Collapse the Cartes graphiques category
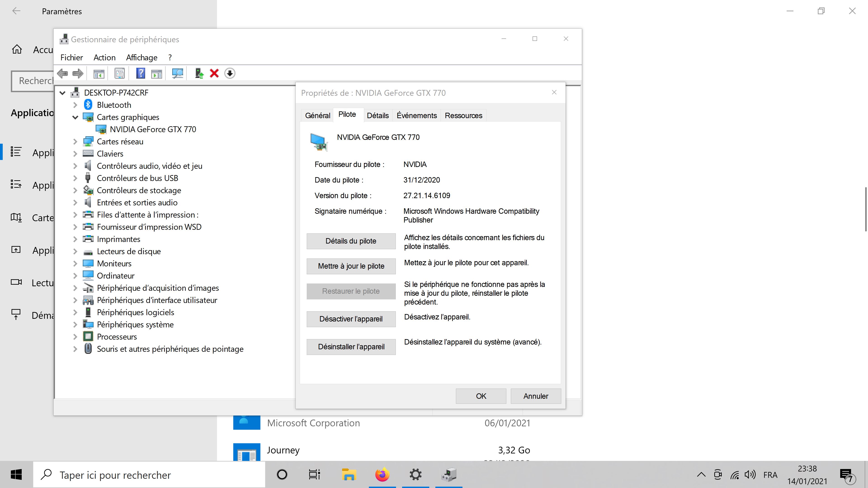The width and height of the screenshot is (868, 488). click(75, 117)
